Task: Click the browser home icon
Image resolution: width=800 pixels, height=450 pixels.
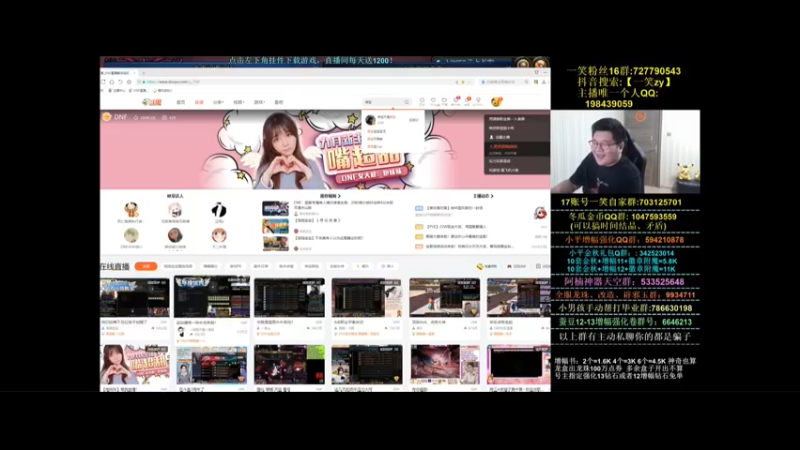Action: pyautogui.click(x=112, y=82)
